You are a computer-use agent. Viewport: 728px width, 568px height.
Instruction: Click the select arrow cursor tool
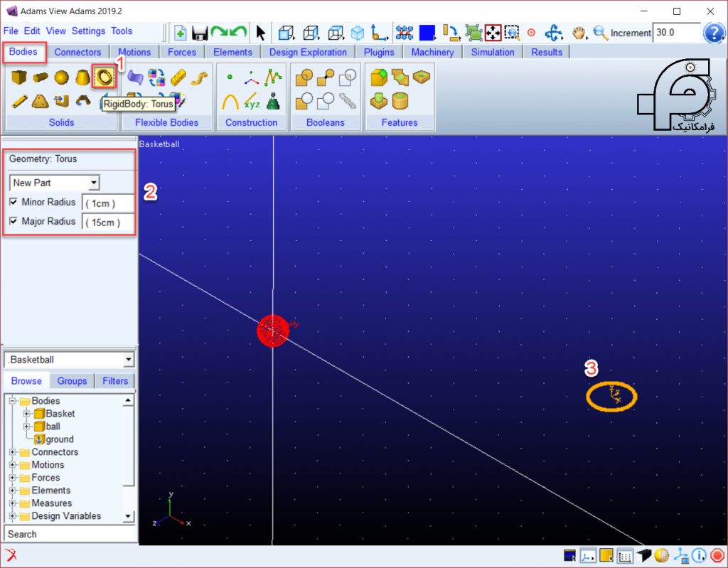(260, 33)
